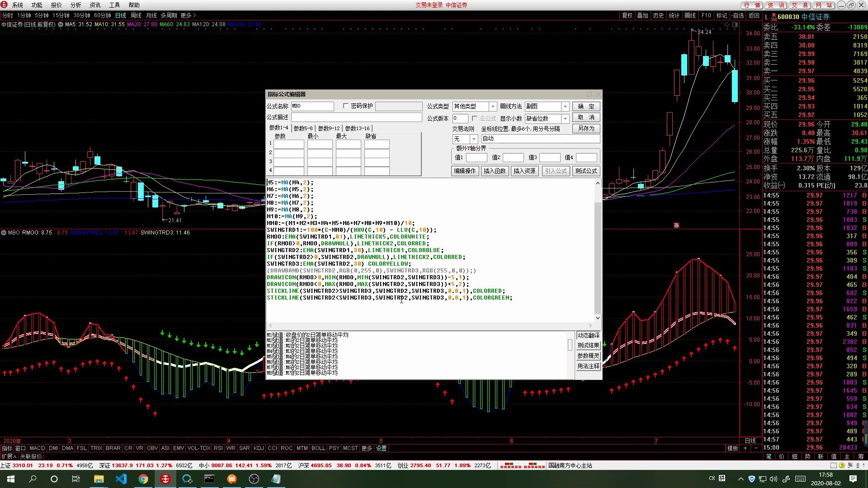Screen dimensions: 868x488
Task: Click the plus button next to 模板
Action: point(745,448)
